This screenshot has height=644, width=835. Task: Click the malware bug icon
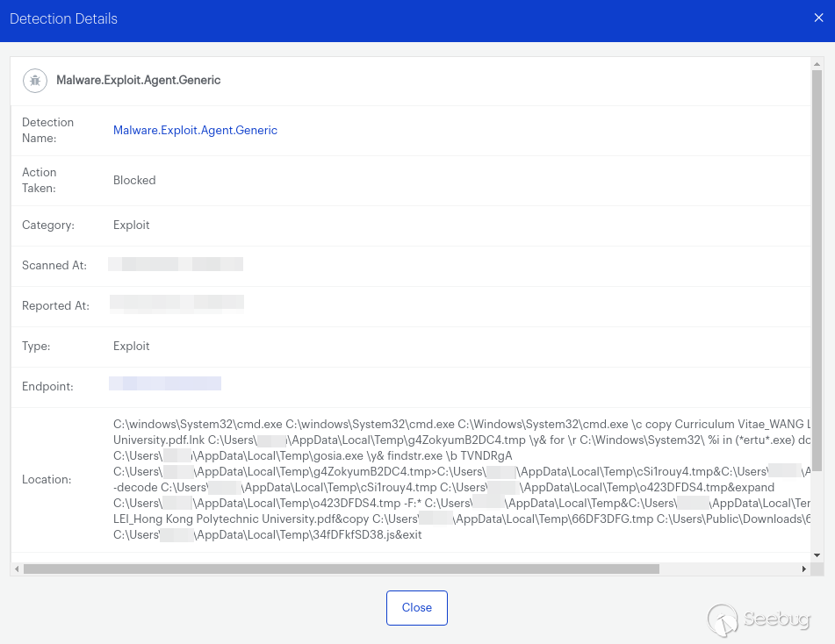coord(35,81)
